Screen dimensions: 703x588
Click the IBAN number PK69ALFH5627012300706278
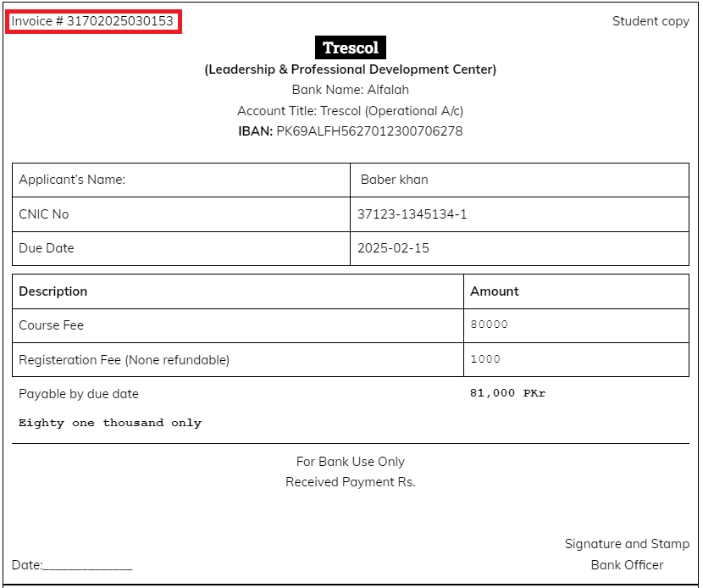[369, 131]
